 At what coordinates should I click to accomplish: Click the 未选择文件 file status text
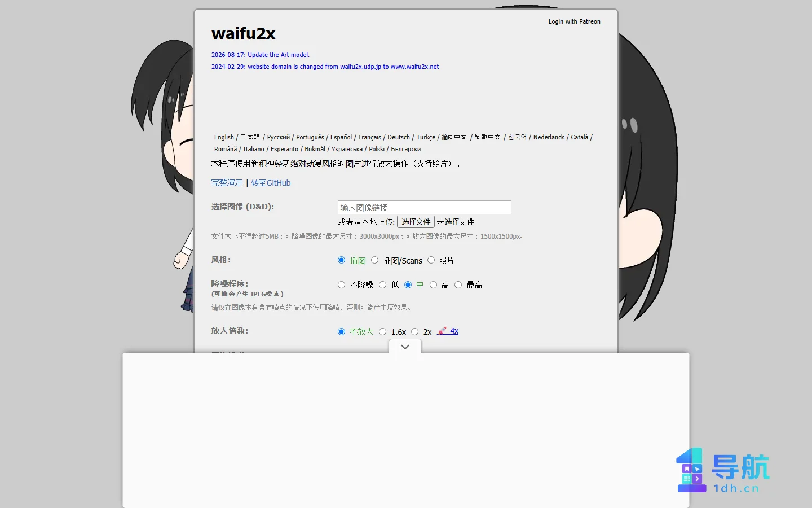(455, 222)
